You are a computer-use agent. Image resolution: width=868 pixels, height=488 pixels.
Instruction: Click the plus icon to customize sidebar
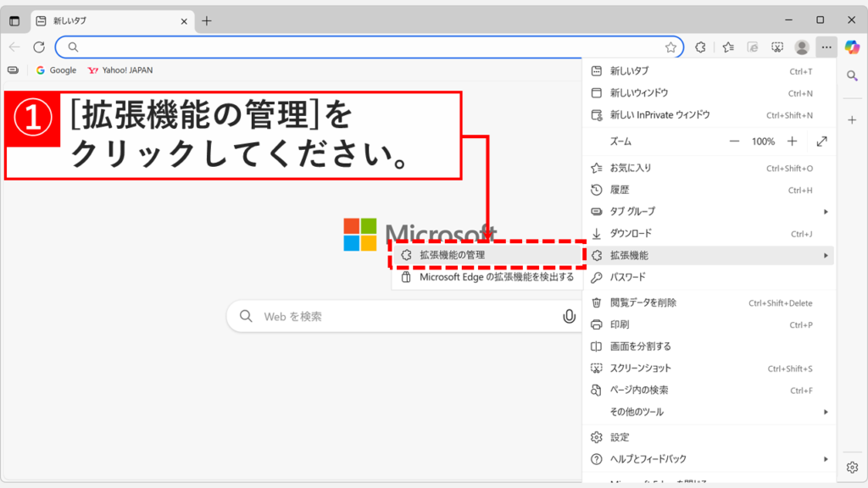coord(852,119)
